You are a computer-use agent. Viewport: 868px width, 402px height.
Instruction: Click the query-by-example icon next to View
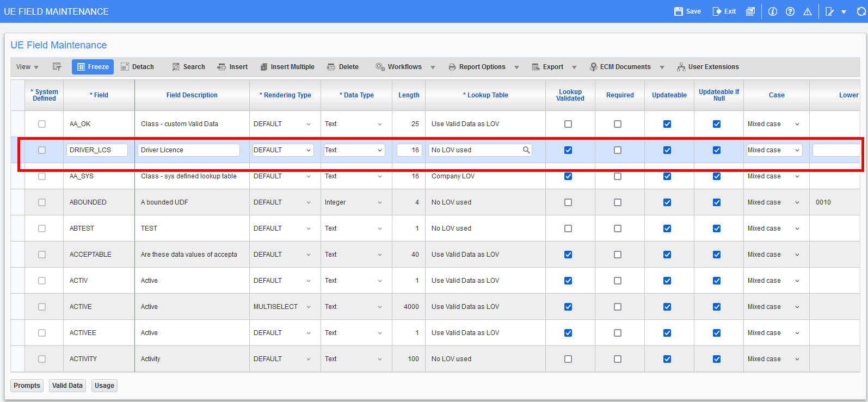coord(57,66)
